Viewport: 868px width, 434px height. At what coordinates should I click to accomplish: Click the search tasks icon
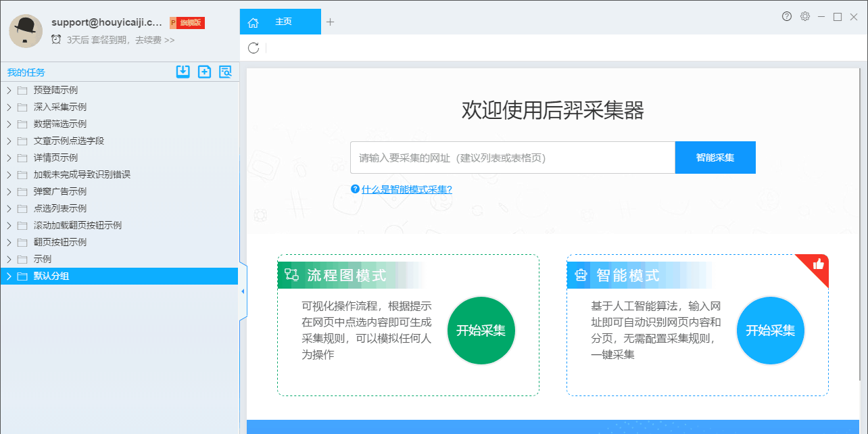click(x=225, y=72)
